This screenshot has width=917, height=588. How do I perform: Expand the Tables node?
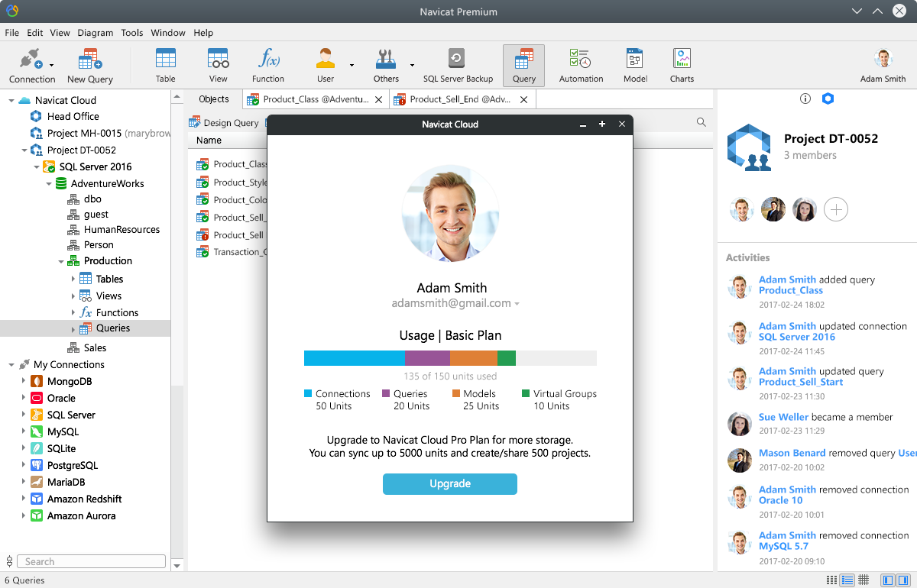73,279
